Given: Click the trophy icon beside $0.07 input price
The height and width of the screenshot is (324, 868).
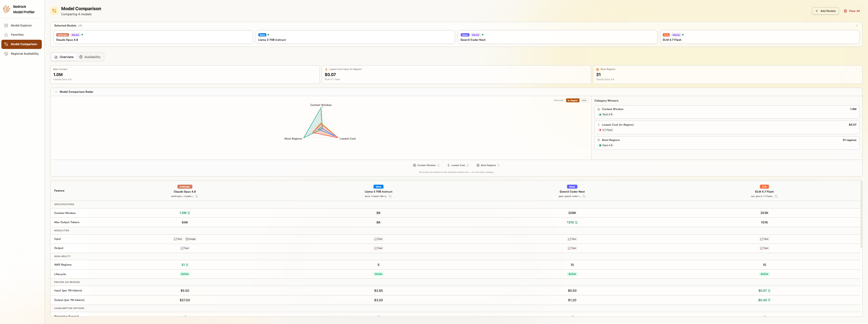Looking at the screenshot, I should [769, 291].
